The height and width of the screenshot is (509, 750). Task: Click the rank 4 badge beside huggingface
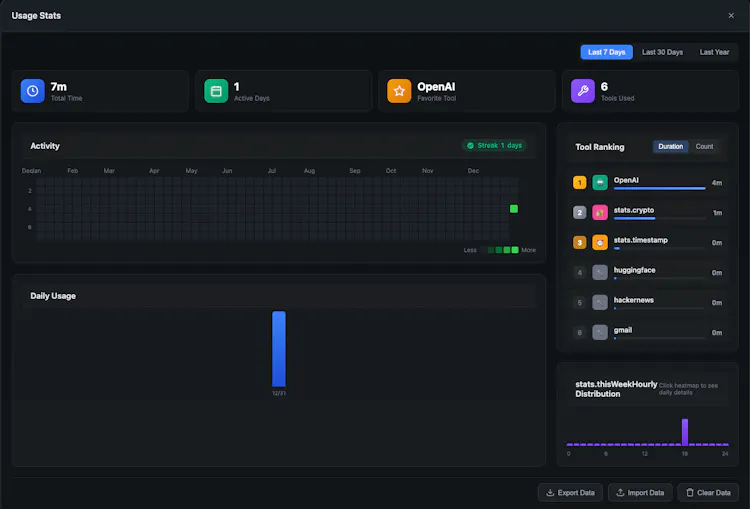(579, 273)
